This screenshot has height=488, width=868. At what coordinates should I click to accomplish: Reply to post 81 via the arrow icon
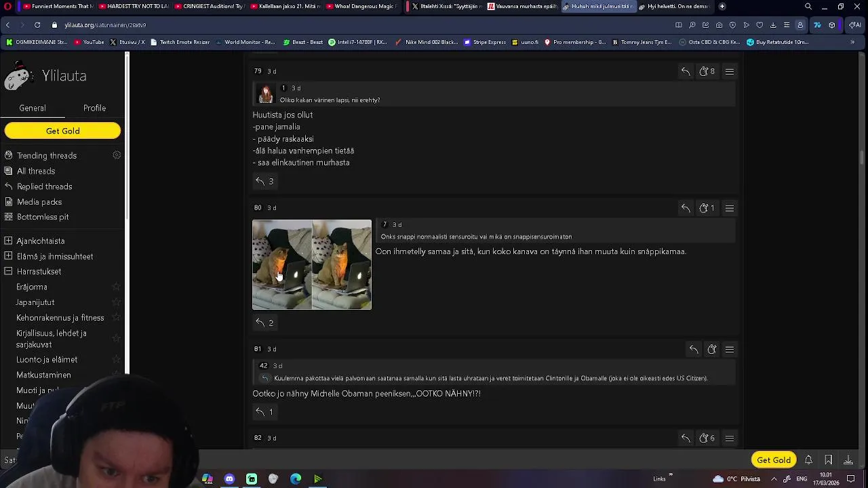click(694, 349)
